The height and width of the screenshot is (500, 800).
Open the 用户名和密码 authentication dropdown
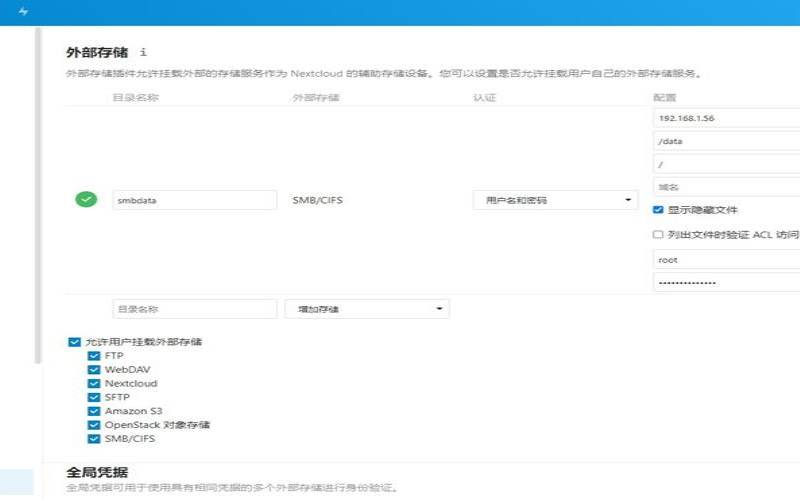pyautogui.click(x=556, y=200)
